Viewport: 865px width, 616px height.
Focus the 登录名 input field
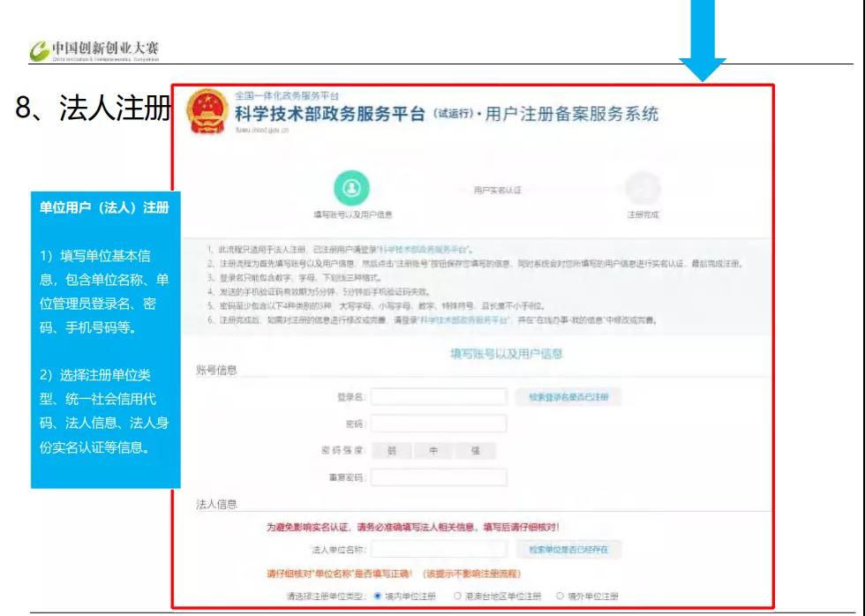click(439, 397)
